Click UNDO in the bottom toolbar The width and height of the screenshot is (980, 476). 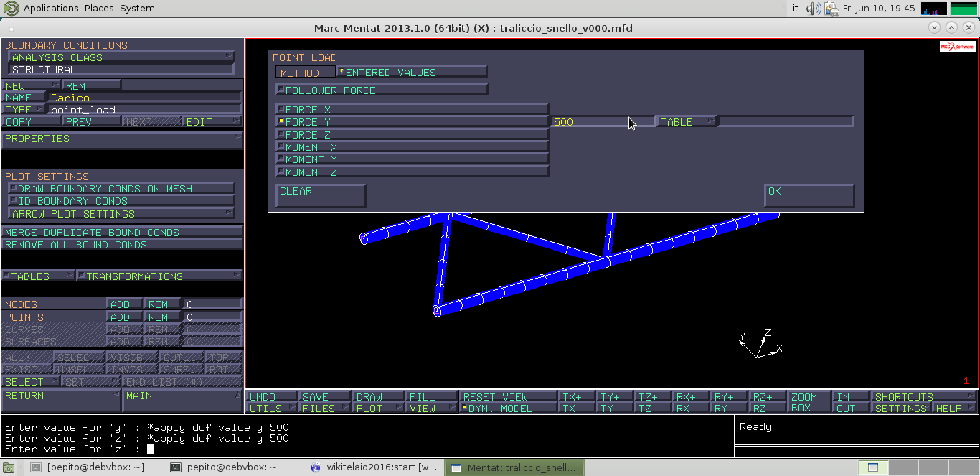pos(272,397)
